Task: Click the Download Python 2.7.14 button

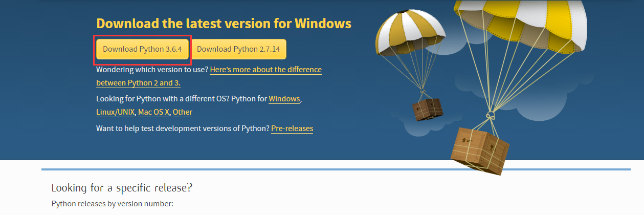Action: (238, 49)
